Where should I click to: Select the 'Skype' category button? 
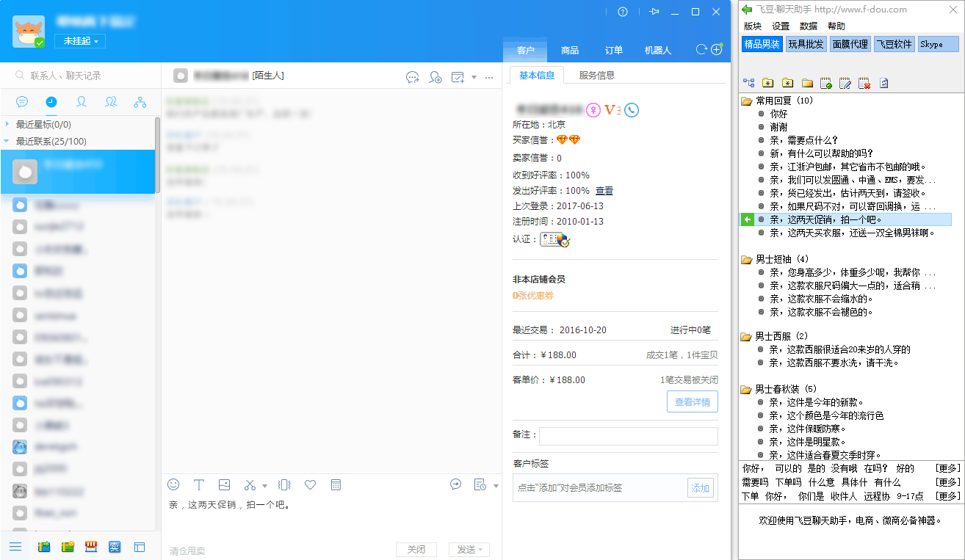point(939,44)
